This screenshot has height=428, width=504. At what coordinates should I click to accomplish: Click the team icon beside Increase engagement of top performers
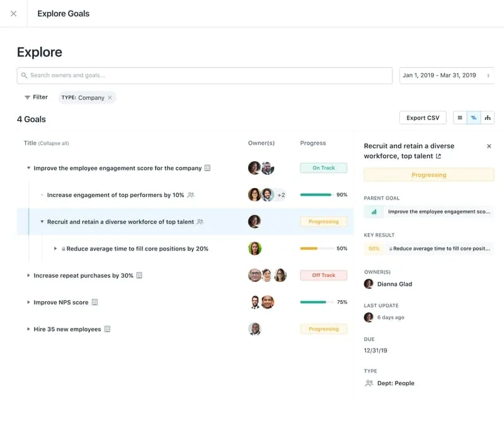[x=191, y=195]
